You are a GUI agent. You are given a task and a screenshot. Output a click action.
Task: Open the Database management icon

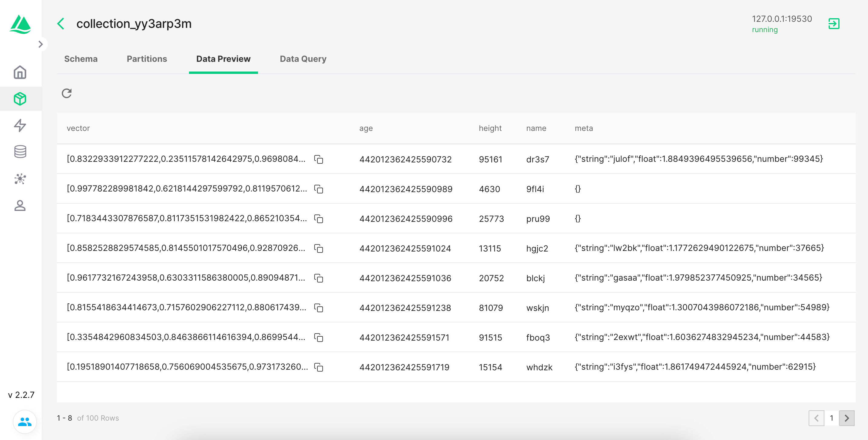pos(20,152)
